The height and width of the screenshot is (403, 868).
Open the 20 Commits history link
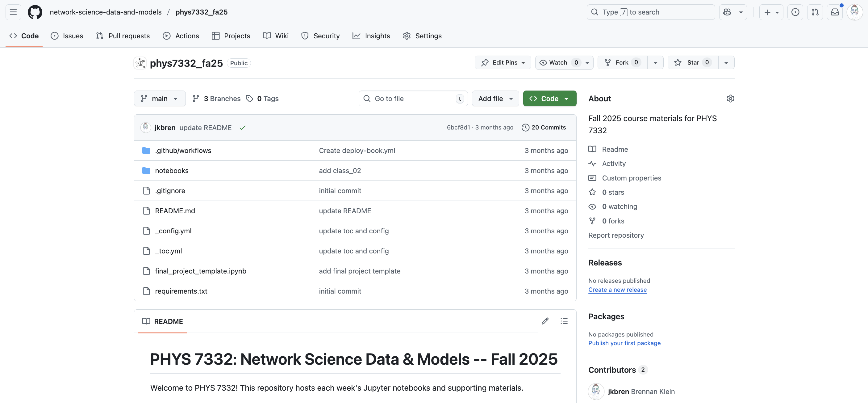544,127
